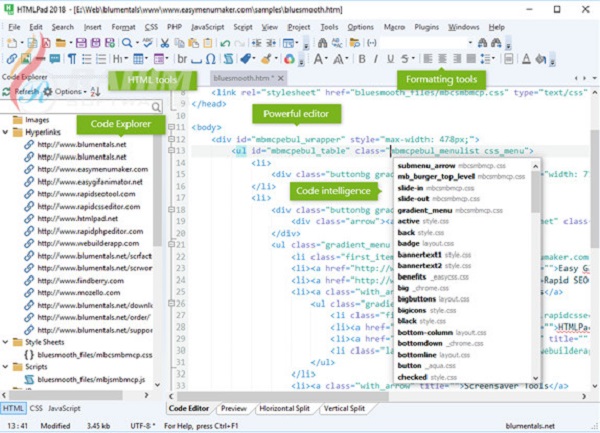Select the CSS language mode tab

click(x=36, y=409)
